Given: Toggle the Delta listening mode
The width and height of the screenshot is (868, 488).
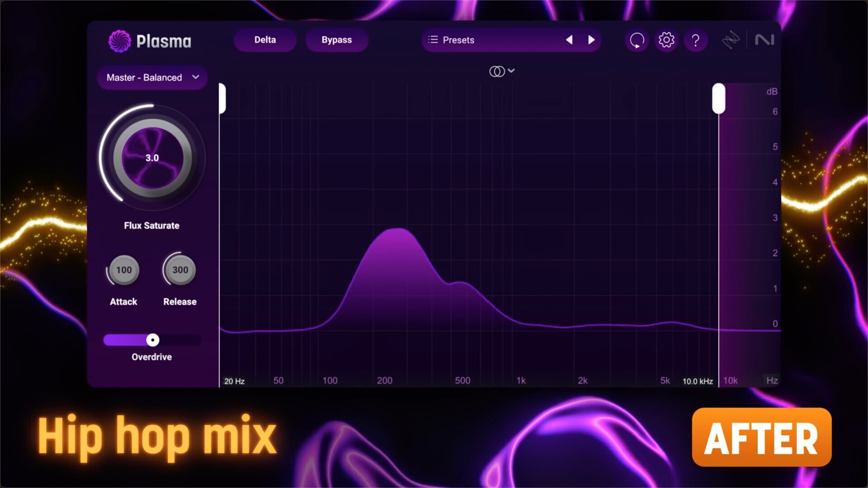Looking at the screenshot, I should point(265,40).
